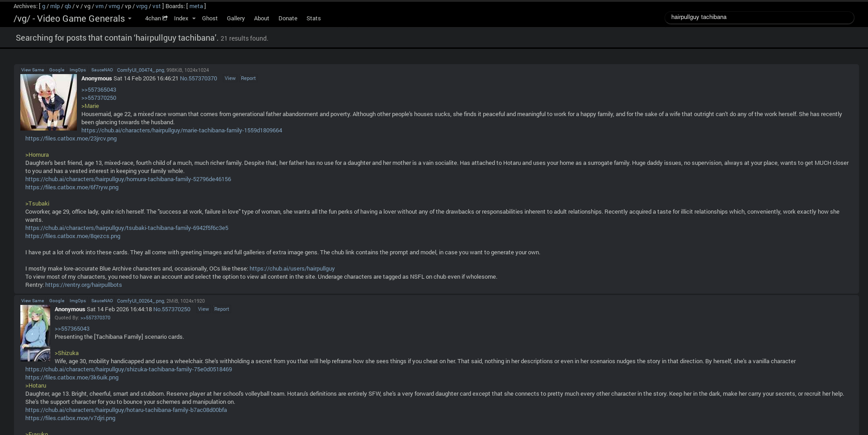Open the rentry.org/hairpullbots link

click(84, 285)
